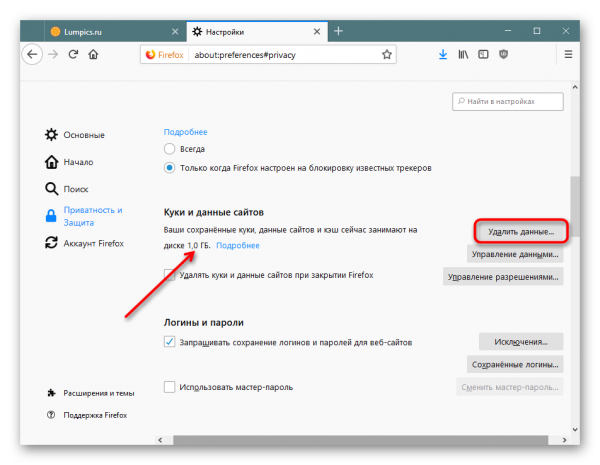600x465 pixels.
Task: Click the Логины и пароли heading
Action: click(x=204, y=322)
